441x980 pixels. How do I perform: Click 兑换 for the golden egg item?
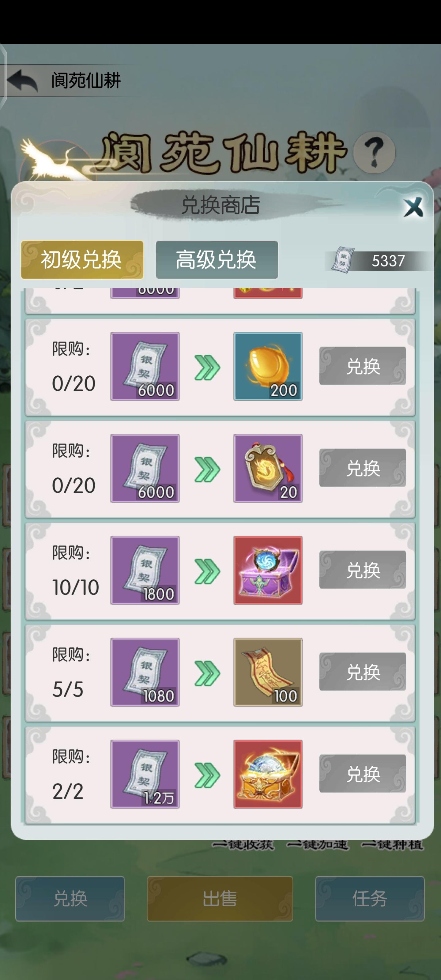point(363,366)
